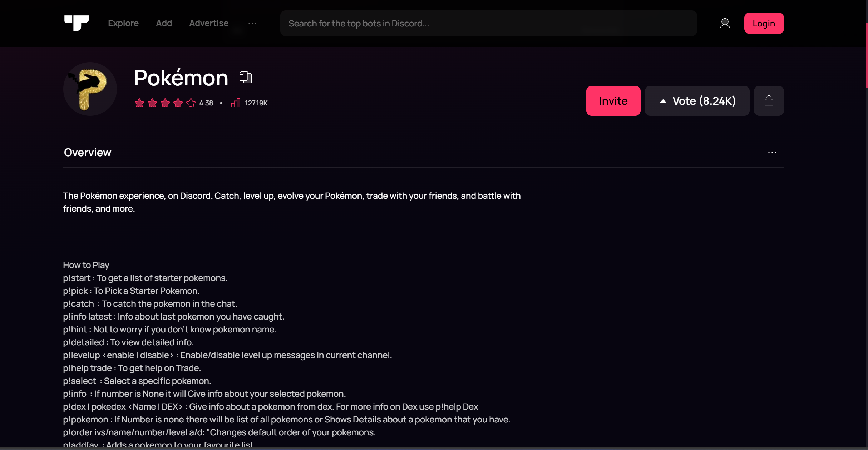Click the 4.38 rating value
The height and width of the screenshot is (450, 868).
click(x=206, y=103)
